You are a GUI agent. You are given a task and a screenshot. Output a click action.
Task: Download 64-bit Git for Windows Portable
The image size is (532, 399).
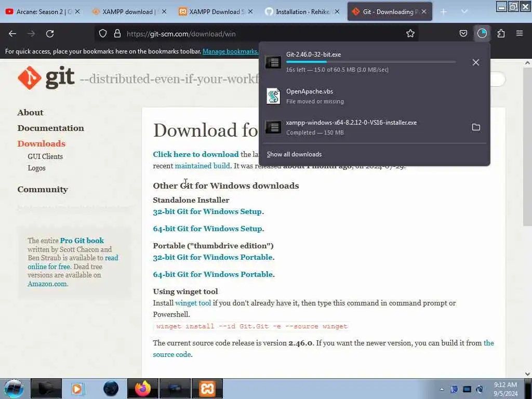click(x=212, y=274)
